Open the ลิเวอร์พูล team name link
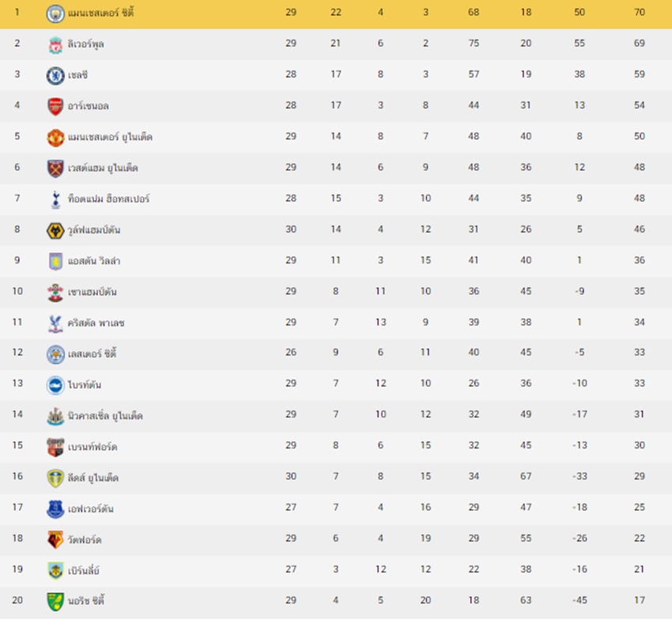 tap(85, 44)
